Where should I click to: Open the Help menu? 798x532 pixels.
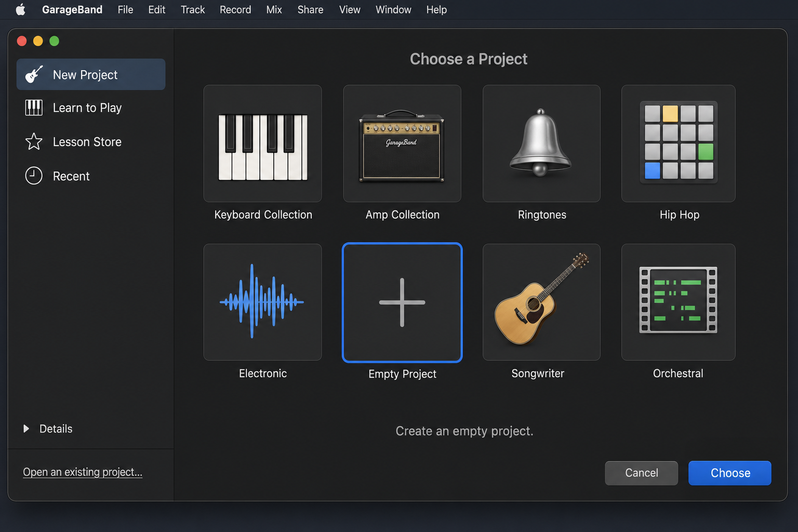pyautogui.click(x=436, y=9)
